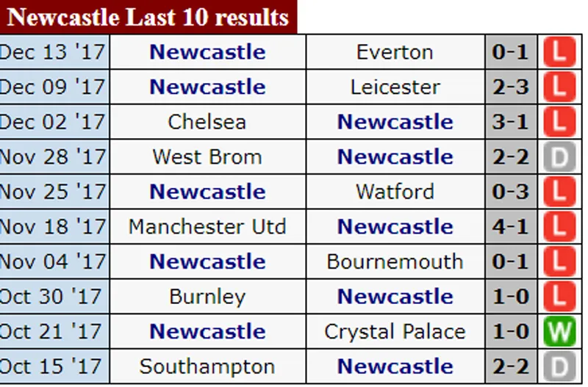Click the loss icon for Chelsea match
The height and width of the screenshot is (387, 588).
click(559, 122)
